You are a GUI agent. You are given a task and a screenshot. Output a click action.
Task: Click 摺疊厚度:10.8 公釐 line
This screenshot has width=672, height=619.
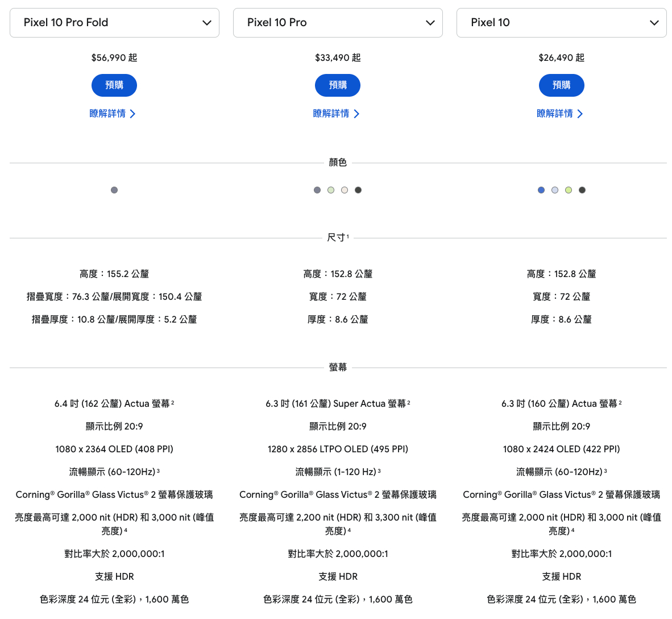[x=114, y=320]
